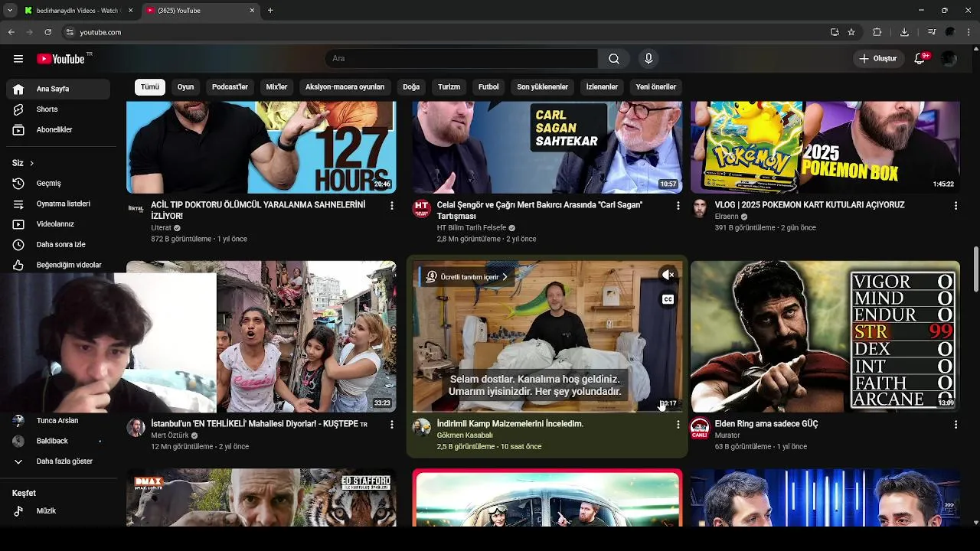980x551 pixels.
Task: Select the Doğa filter chip
Action: 411,87
